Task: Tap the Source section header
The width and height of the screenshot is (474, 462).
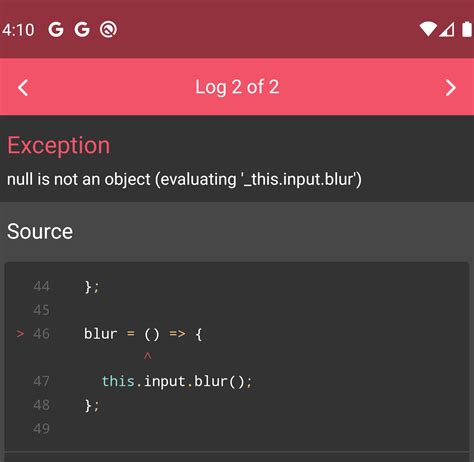Action: [40, 231]
